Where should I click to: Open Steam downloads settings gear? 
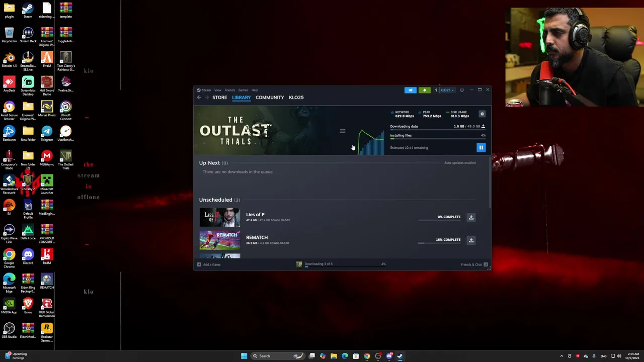482,114
